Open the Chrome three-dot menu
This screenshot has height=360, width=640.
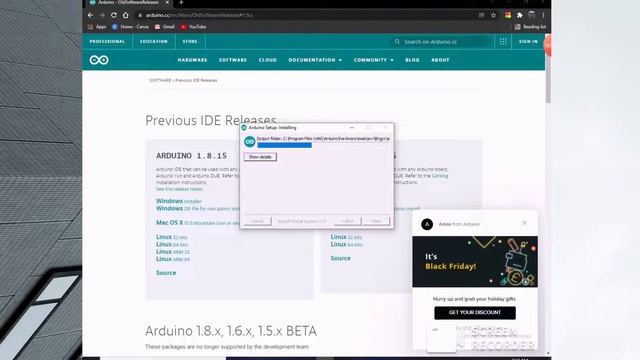543,15
